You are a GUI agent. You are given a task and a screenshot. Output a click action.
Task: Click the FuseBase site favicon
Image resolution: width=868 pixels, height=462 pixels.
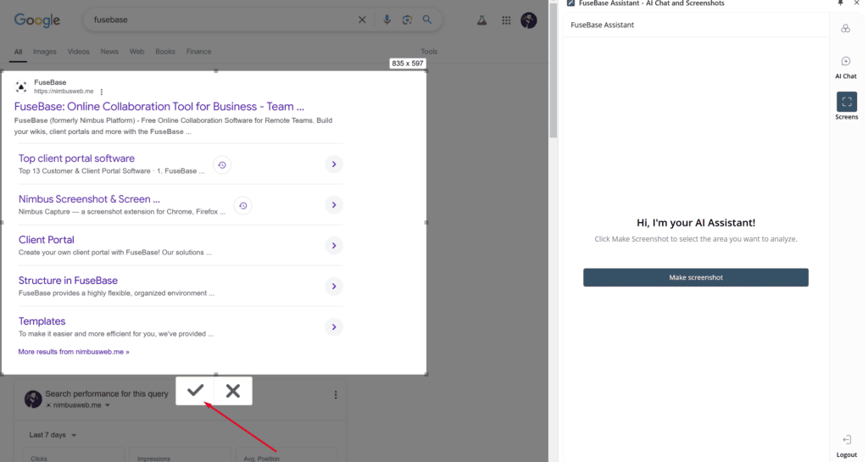[21, 86]
